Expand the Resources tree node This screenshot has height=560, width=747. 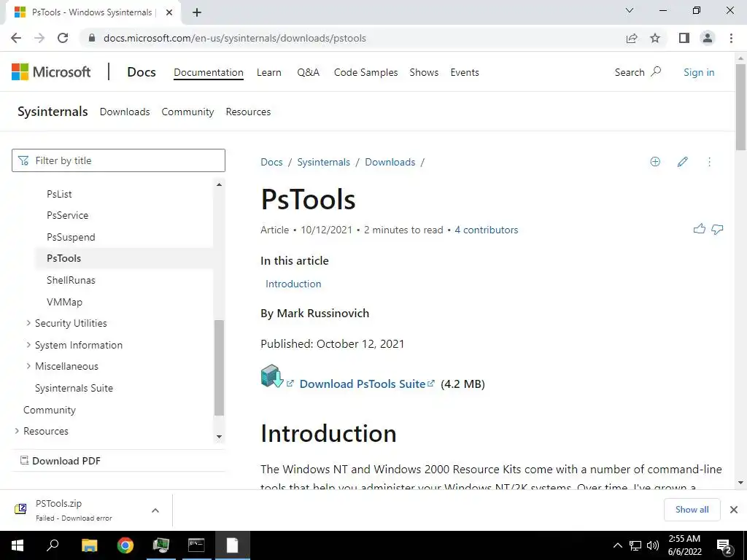[17, 430]
